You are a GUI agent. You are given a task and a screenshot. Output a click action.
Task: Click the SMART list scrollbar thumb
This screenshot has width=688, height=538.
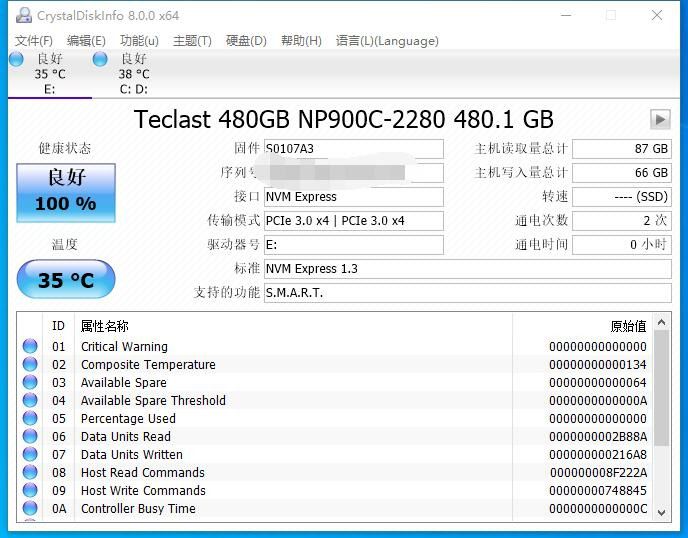click(x=662, y=388)
